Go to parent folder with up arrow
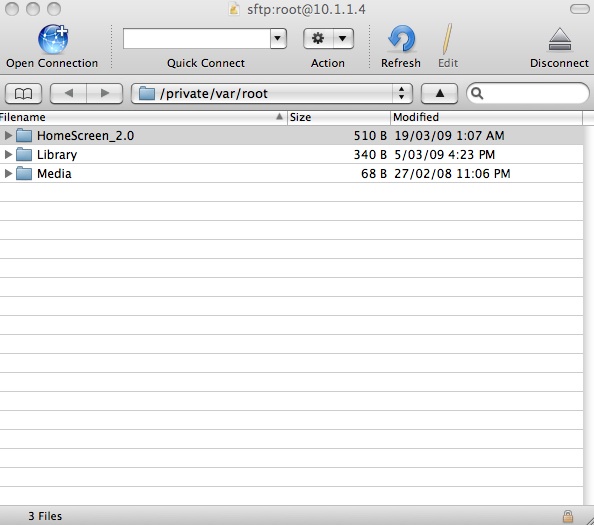Image resolution: width=594 pixels, height=525 pixels. [x=439, y=93]
